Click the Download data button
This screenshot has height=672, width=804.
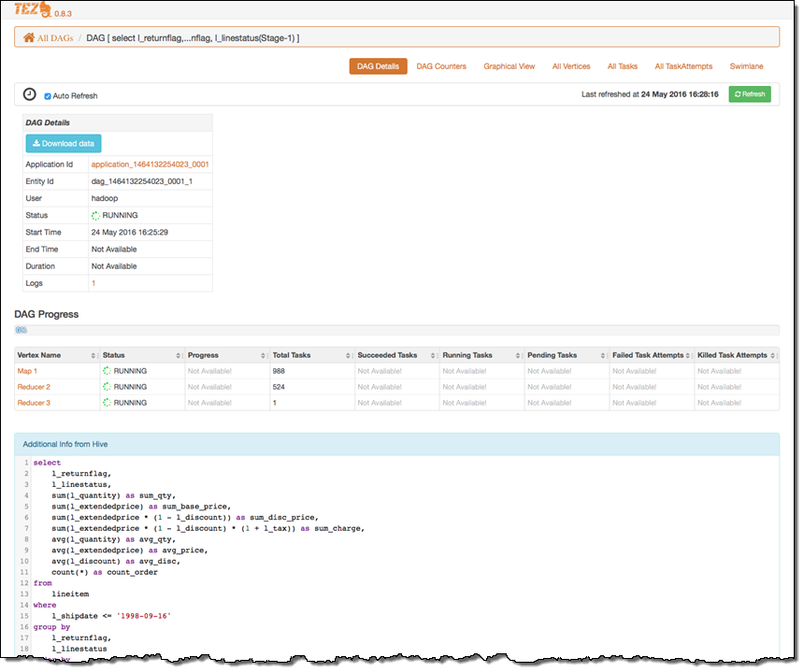point(64,144)
